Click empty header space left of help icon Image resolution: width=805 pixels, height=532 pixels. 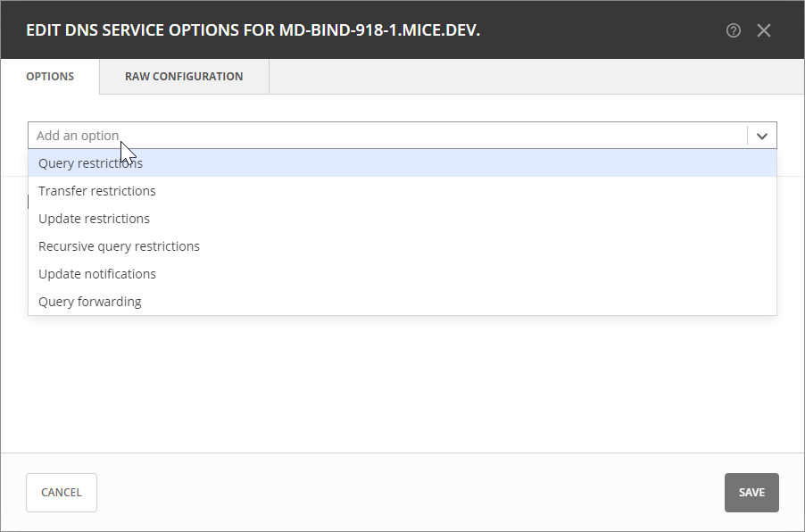[607, 30]
